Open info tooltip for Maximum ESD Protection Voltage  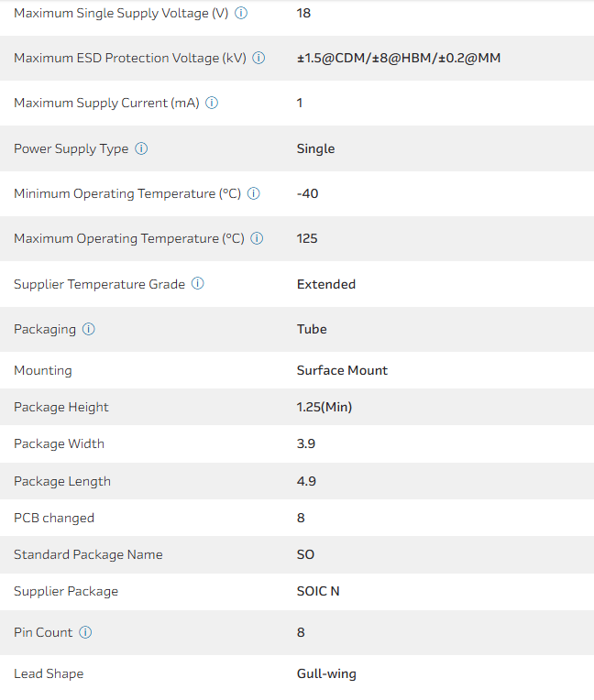(x=258, y=58)
